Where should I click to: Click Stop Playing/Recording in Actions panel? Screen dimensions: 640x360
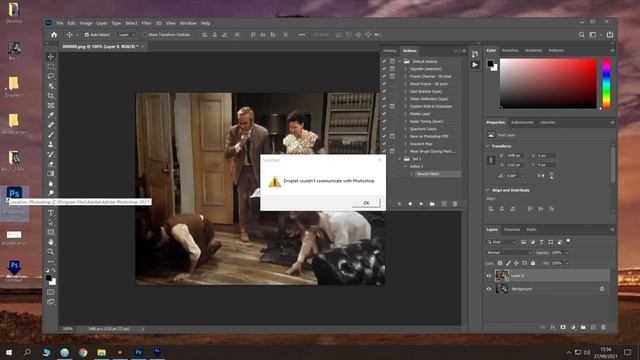click(399, 204)
